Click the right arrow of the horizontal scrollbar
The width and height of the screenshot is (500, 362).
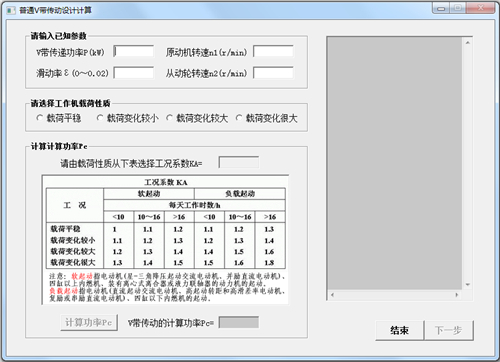(x=457, y=295)
